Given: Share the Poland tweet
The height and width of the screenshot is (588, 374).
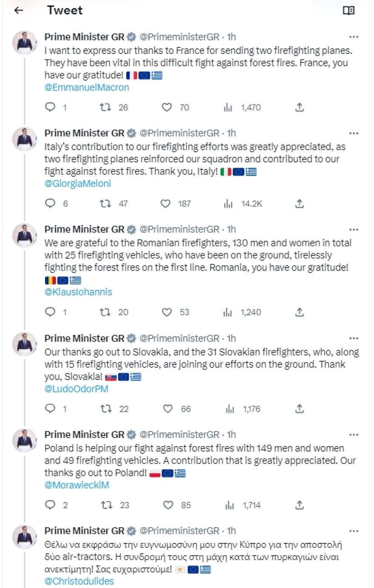Looking at the screenshot, I should click(x=299, y=505).
